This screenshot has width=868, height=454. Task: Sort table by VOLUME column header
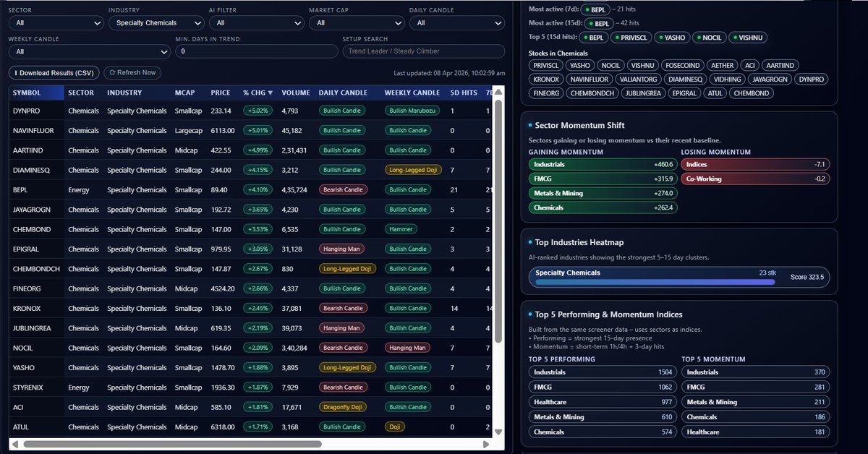pos(296,93)
